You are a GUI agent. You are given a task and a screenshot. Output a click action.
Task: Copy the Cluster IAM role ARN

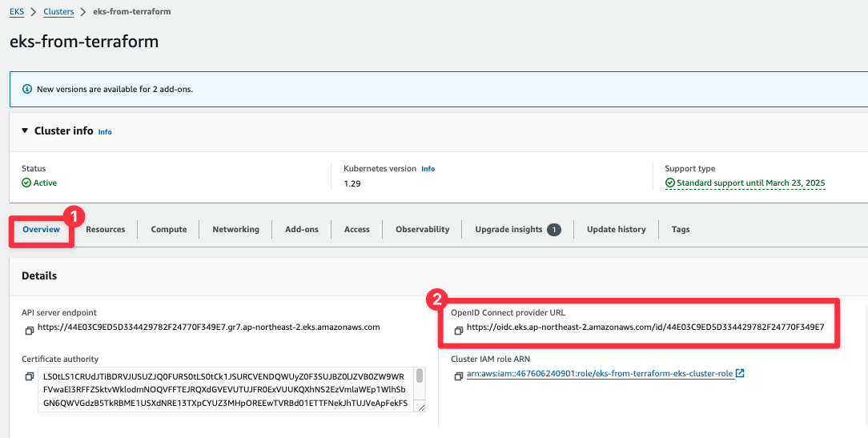tap(458, 376)
